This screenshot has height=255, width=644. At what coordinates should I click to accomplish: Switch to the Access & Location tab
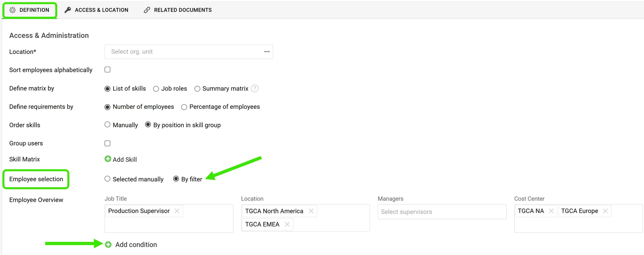97,10
